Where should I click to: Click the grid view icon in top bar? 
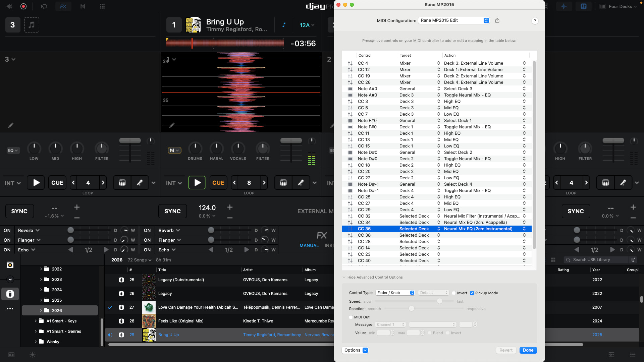coord(102,6)
